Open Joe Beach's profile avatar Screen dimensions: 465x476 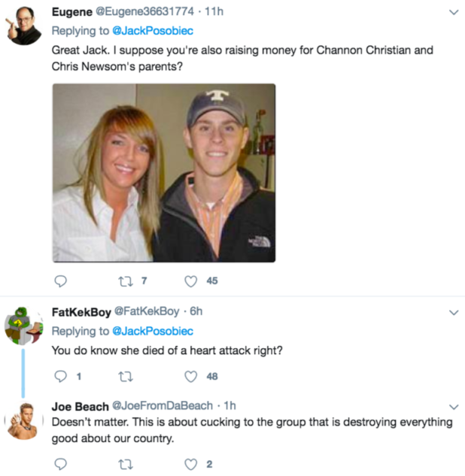tap(24, 420)
